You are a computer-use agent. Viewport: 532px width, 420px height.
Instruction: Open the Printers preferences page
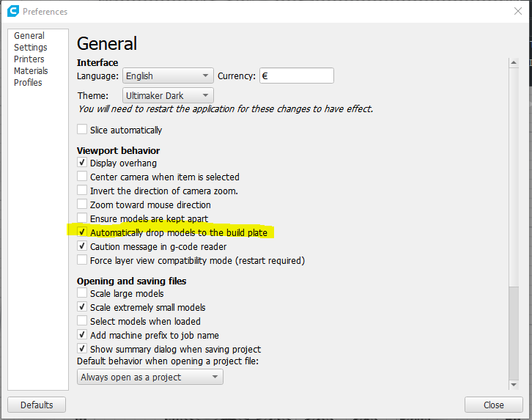29,59
